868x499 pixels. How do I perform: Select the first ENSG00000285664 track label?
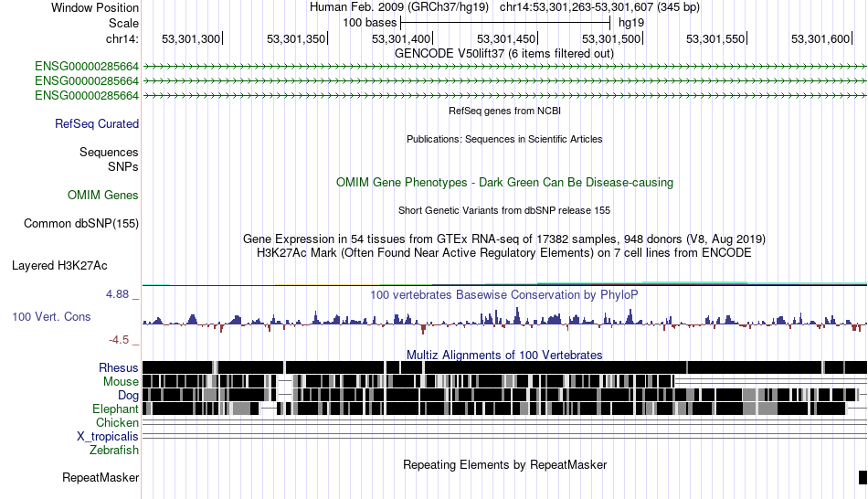coord(87,67)
